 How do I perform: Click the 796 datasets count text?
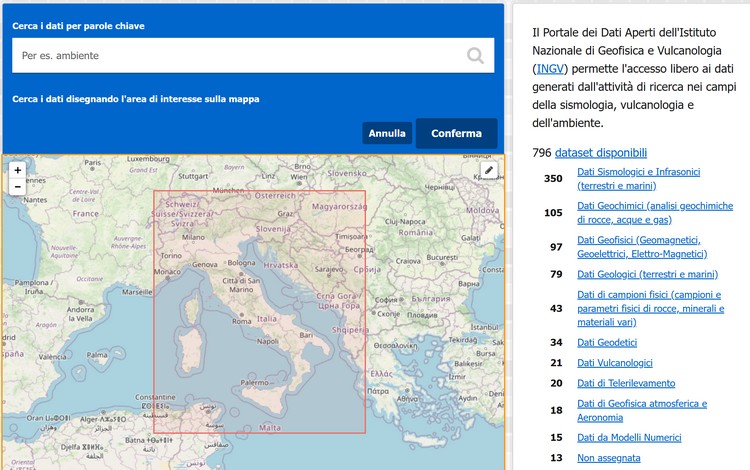[542, 153]
